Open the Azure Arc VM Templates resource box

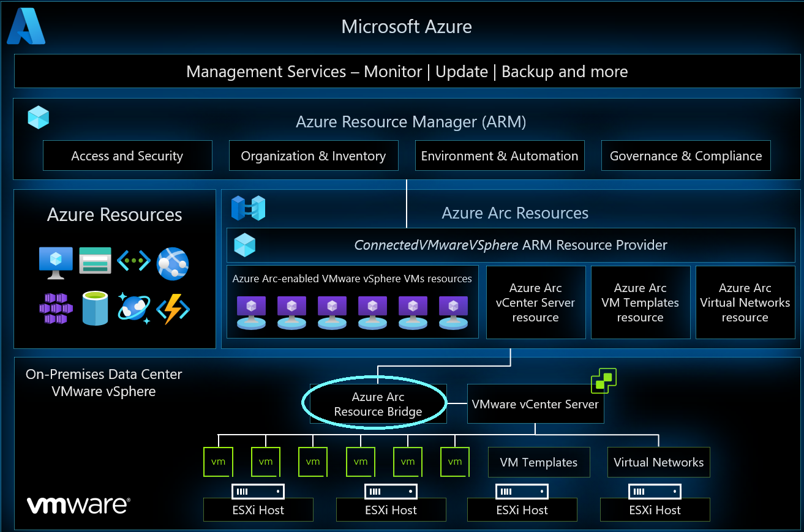tap(641, 302)
